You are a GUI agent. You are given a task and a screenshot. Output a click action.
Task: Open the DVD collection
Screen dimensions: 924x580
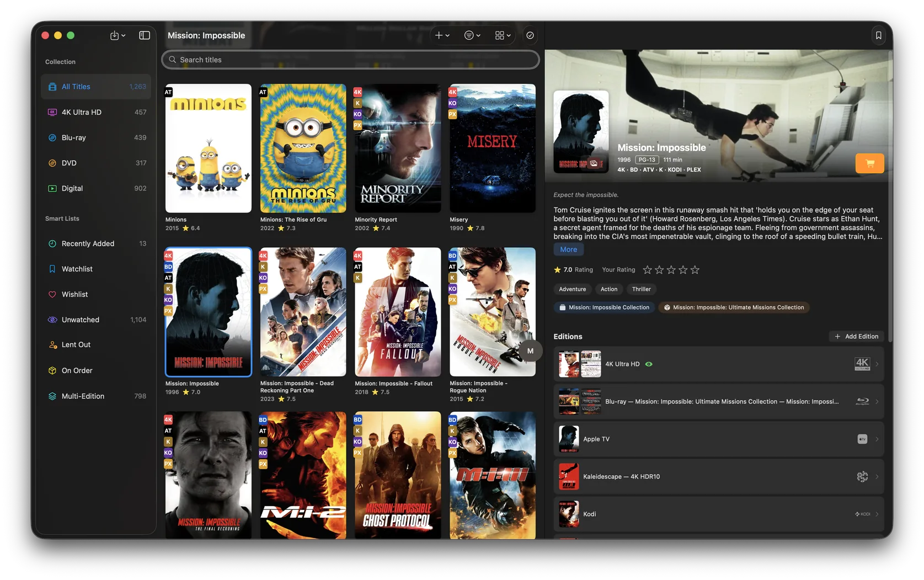pos(96,163)
